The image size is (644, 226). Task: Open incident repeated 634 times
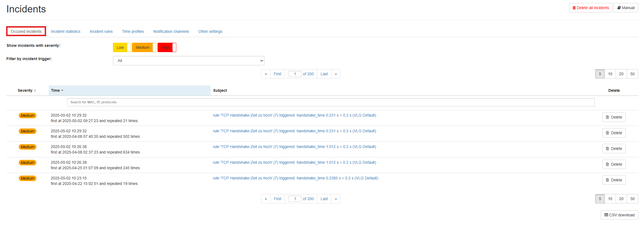(294, 147)
